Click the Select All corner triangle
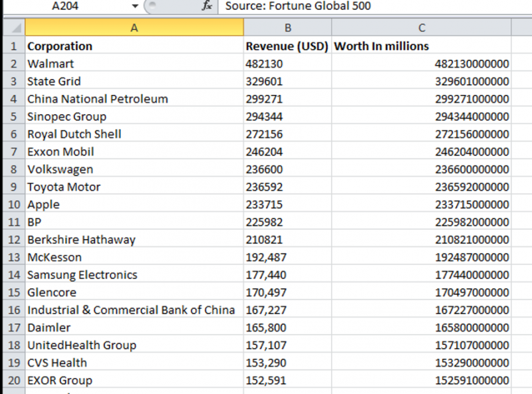The height and width of the screenshot is (394, 532). [14, 27]
